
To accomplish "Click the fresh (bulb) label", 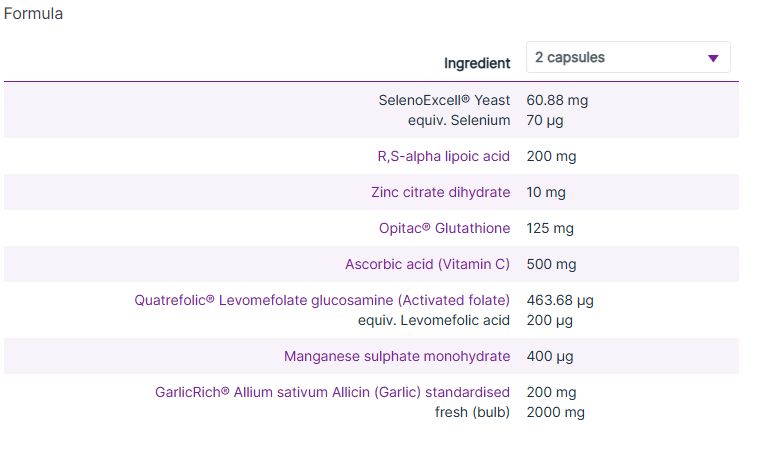I will [472, 413].
